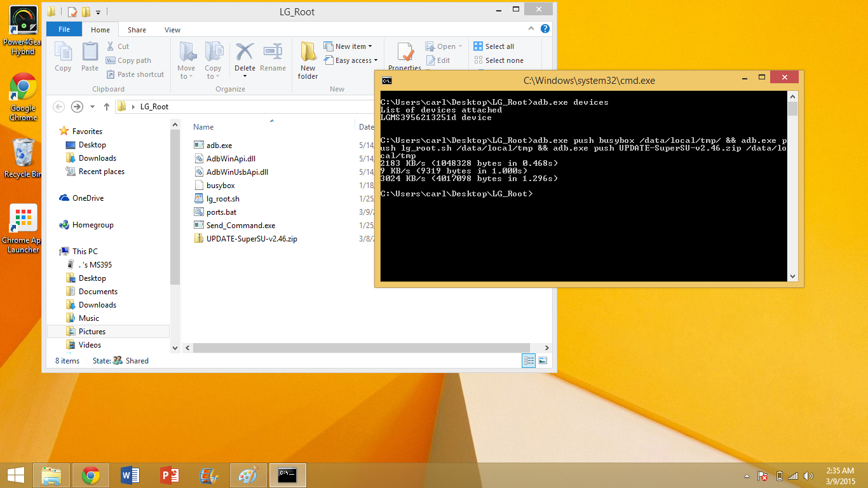
Task: Open recent locations dropdown arrow
Action: tap(93, 107)
